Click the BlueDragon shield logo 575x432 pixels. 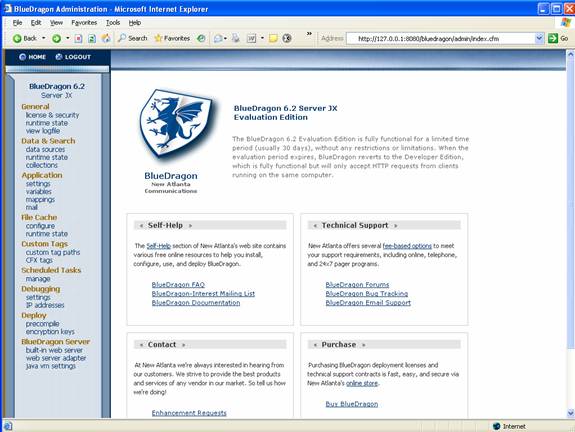coord(176,125)
